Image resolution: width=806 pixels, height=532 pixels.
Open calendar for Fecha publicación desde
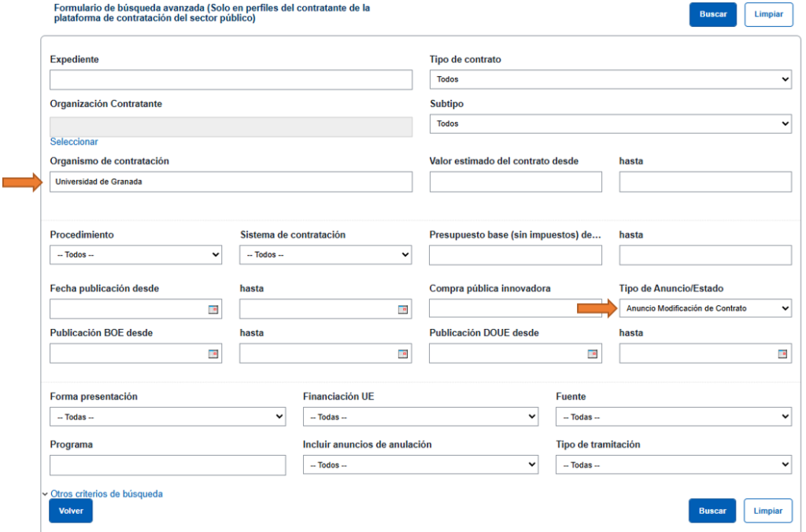(x=213, y=310)
